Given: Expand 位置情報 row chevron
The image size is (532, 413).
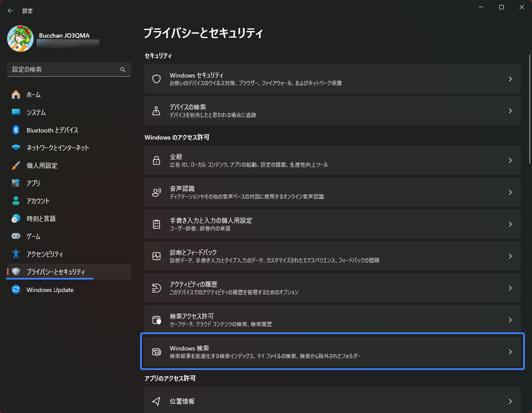Looking at the screenshot, I should pos(510,401).
